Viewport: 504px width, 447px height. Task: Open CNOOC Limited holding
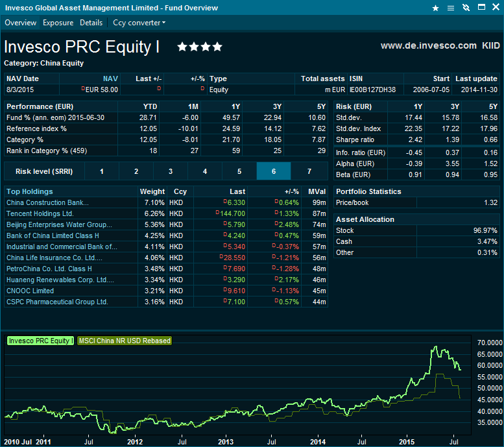pos(30,291)
